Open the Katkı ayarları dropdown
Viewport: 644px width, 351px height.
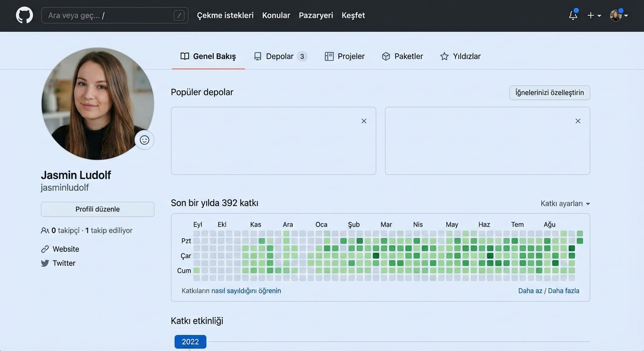tap(565, 203)
